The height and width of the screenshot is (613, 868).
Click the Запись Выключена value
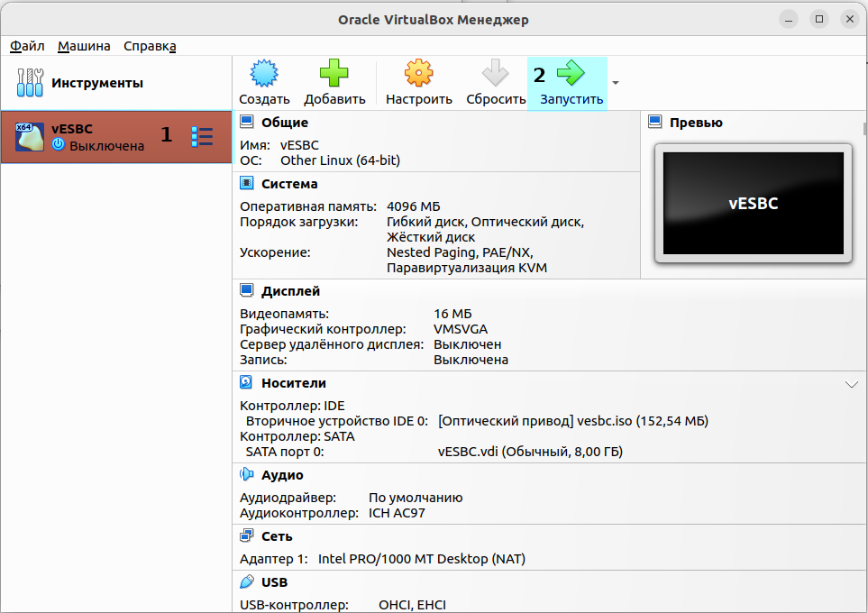(471, 360)
